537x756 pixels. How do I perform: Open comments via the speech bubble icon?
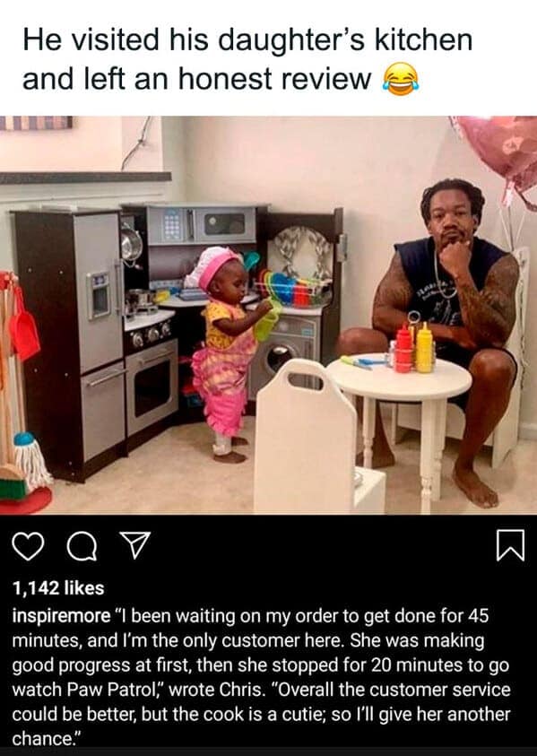click(82, 546)
